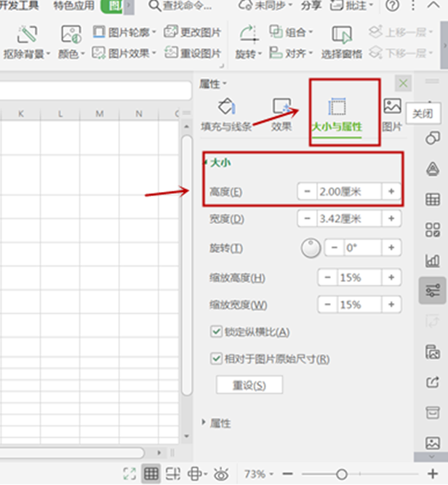448x485 pixels.
Task: Close the properties panel with the X
Action: coord(403,83)
